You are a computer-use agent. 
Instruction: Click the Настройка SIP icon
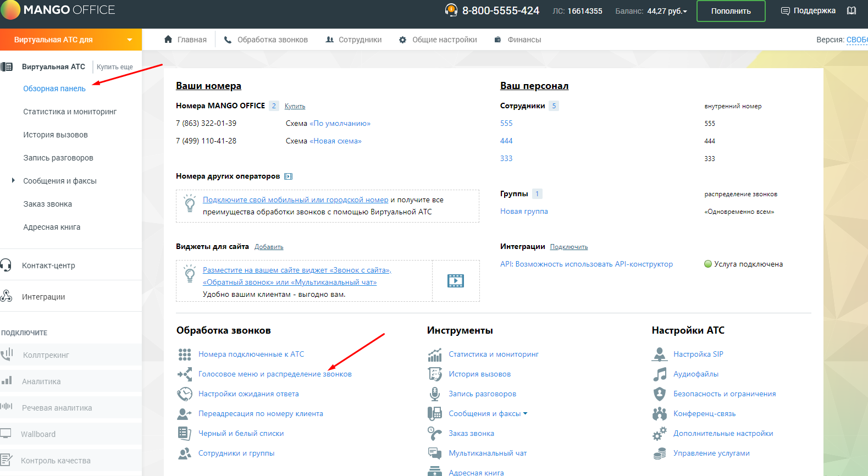tap(660, 355)
